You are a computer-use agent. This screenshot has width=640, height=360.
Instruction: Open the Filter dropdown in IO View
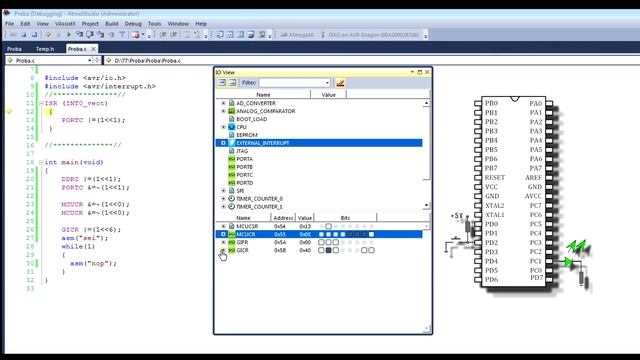coord(327,83)
